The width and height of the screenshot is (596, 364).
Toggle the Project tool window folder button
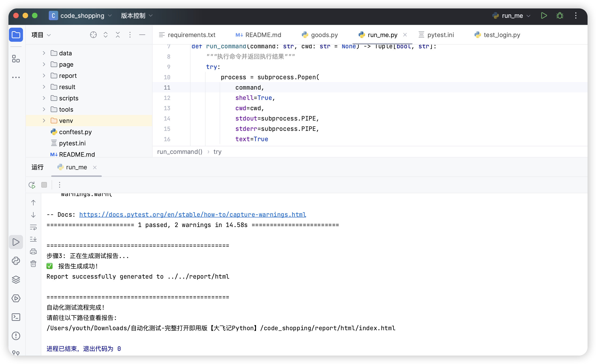coord(16,35)
